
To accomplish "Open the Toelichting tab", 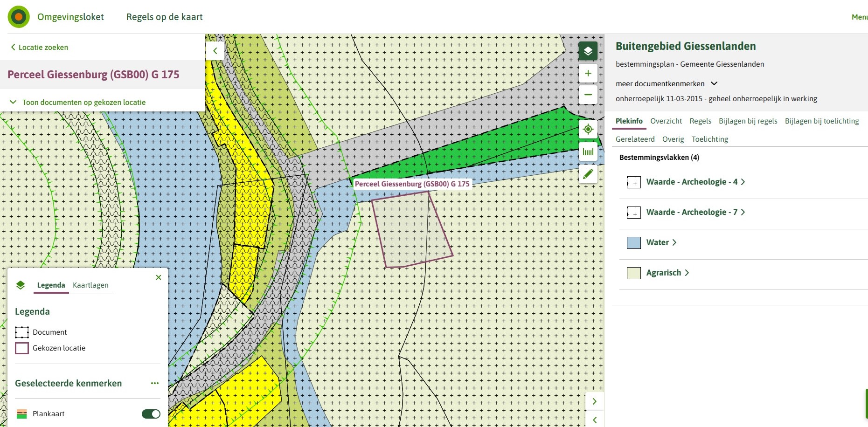I will coord(709,139).
